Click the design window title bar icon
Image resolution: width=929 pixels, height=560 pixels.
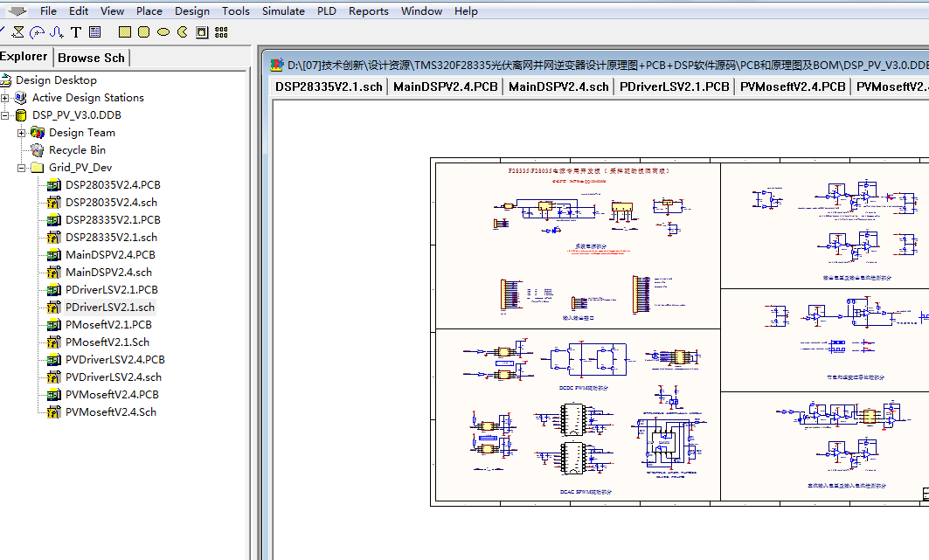pos(277,65)
